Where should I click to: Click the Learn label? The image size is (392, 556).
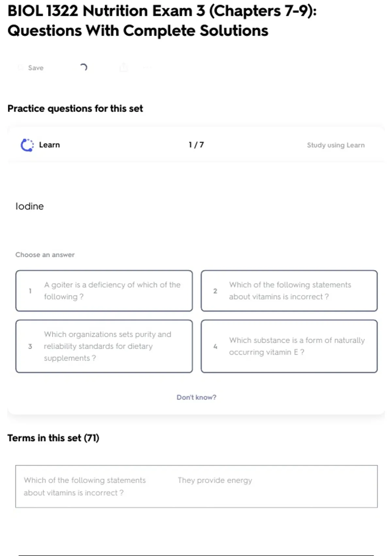(49, 145)
